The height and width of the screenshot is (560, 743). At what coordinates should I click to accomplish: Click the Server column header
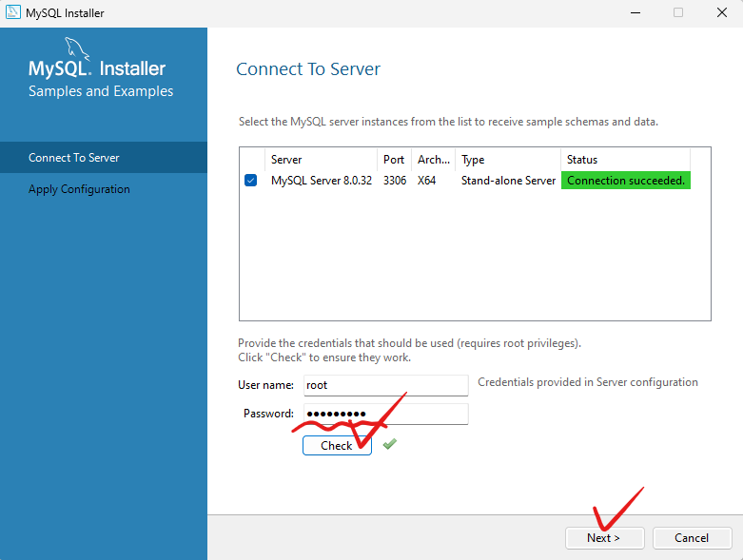pos(321,160)
